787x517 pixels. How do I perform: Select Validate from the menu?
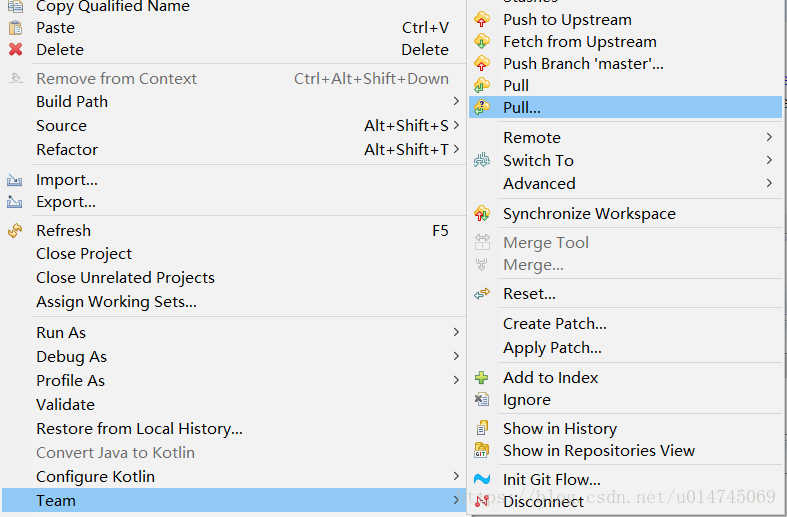pyautogui.click(x=234, y=405)
